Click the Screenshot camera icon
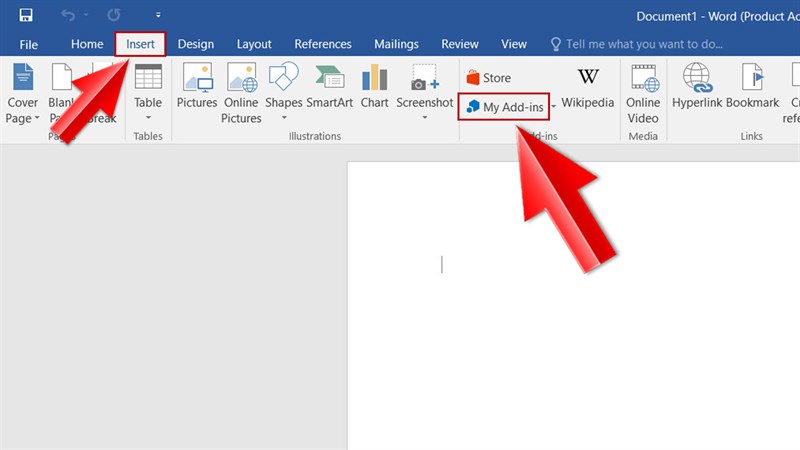This screenshot has width=800, height=450. (x=424, y=78)
